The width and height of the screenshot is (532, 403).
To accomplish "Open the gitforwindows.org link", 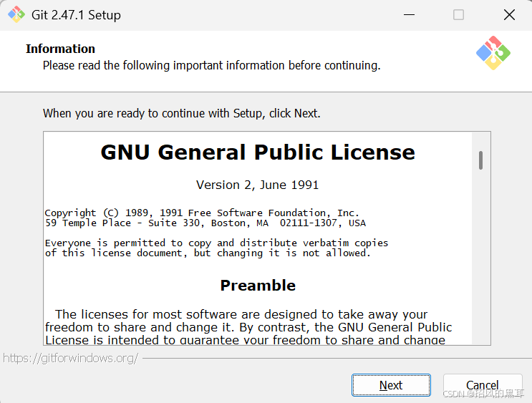I will pyautogui.click(x=71, y=358).
